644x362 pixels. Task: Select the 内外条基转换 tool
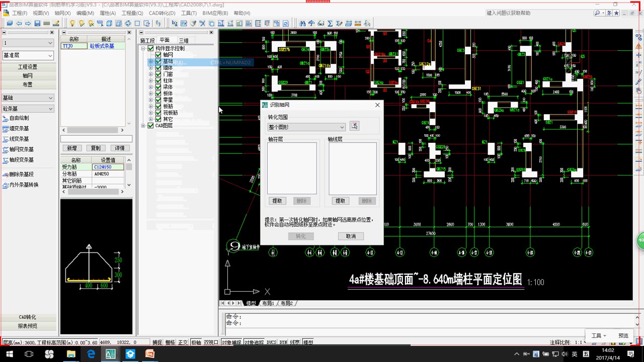click(21, 185)
